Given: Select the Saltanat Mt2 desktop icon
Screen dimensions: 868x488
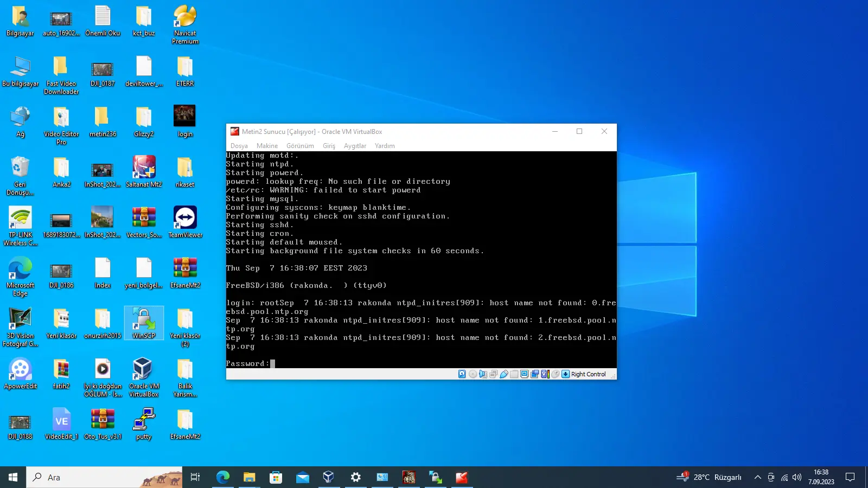Looking at the screenshot, I should point(144,172).
